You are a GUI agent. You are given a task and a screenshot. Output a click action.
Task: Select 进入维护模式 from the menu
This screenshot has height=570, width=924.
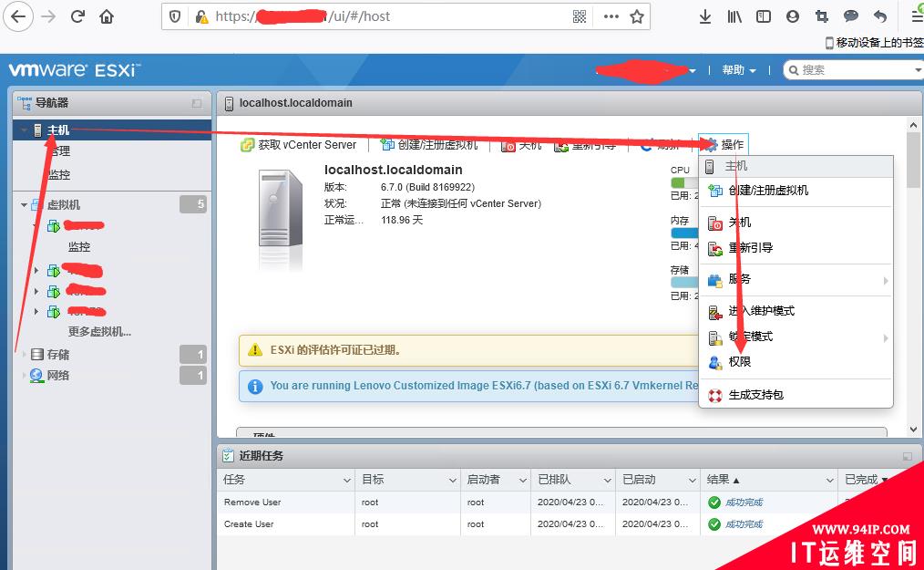coord(796,311)
